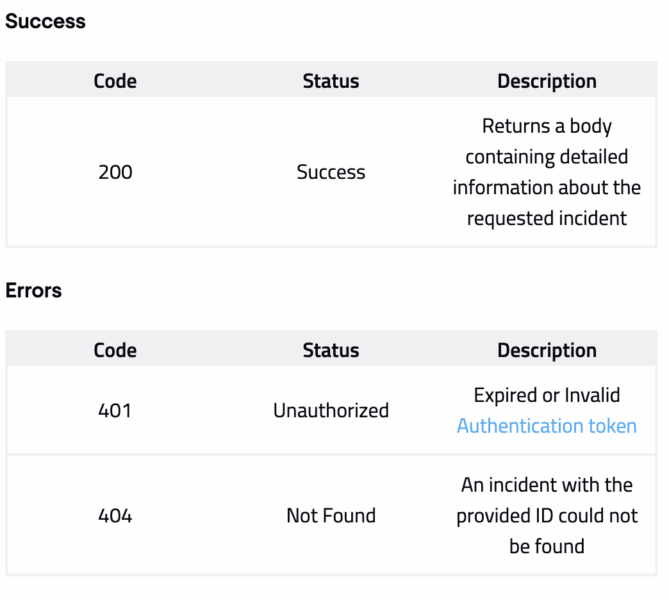Click the Unauthorized status cell
Viewport: 669px width, 600px height.
[330, 410]
